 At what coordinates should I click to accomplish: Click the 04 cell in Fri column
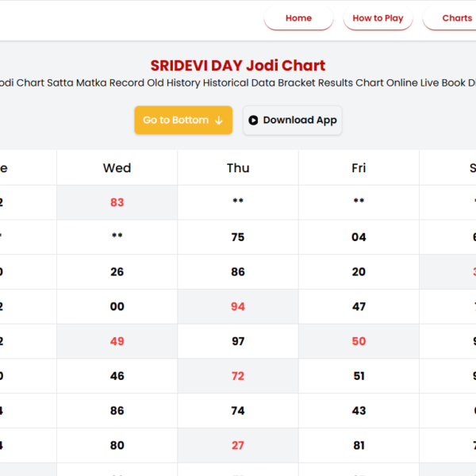coord(359,237)
